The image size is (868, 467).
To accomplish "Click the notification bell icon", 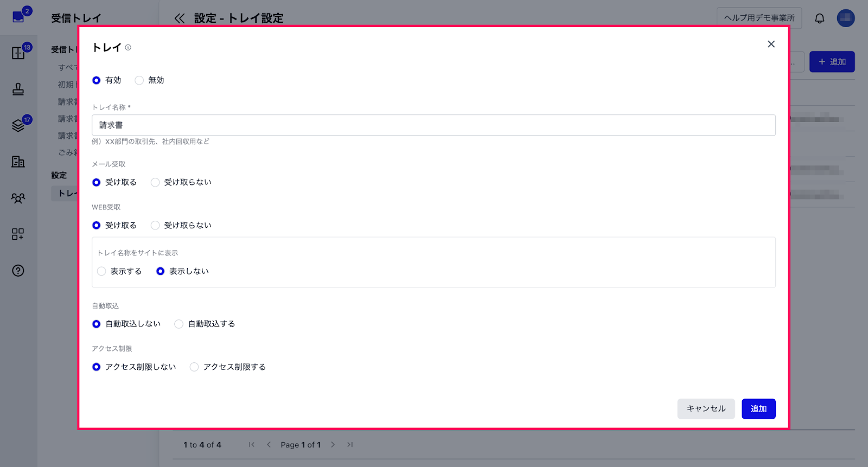I will point(820,18).
